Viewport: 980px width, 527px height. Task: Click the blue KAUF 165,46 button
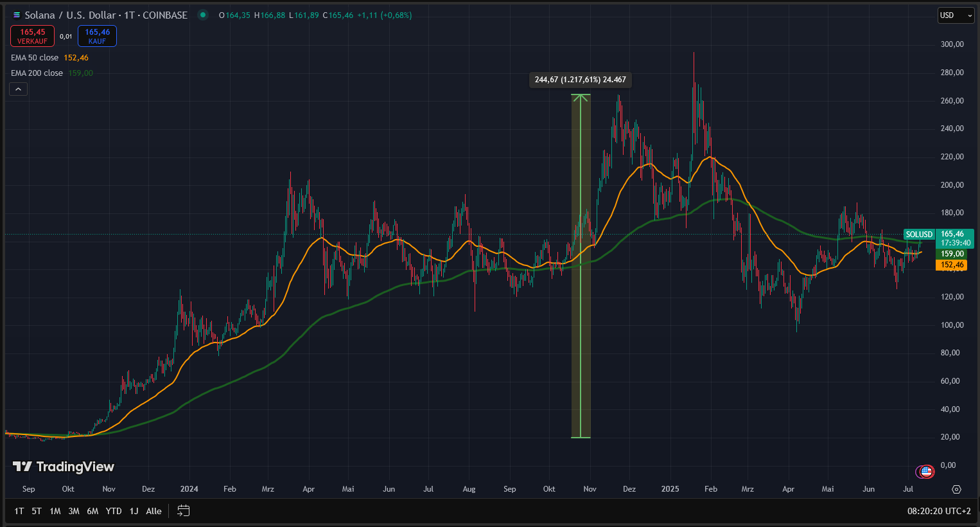[97, 36]
